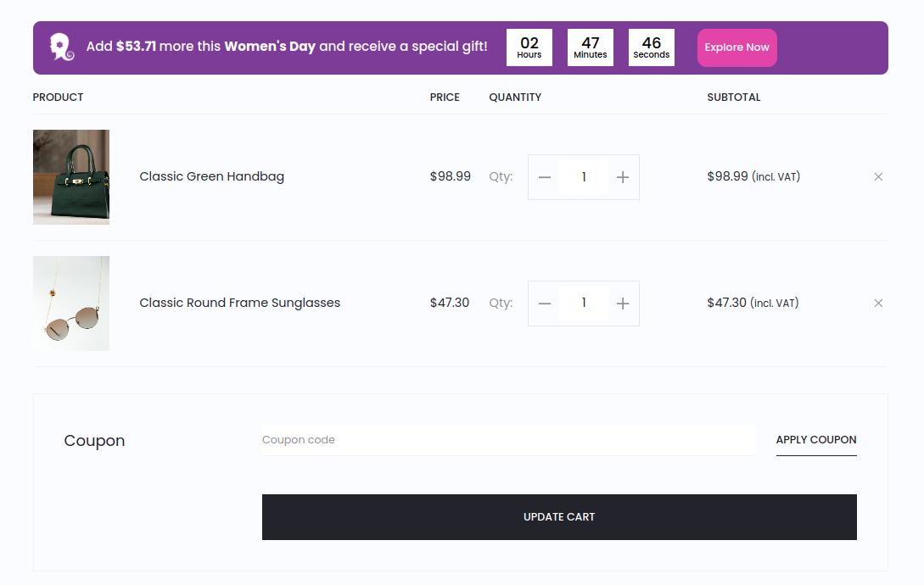Click the countdown Hours box
The height and width of the screenshot is (585, 924).
pyautogui.click(x=529, y=47)
